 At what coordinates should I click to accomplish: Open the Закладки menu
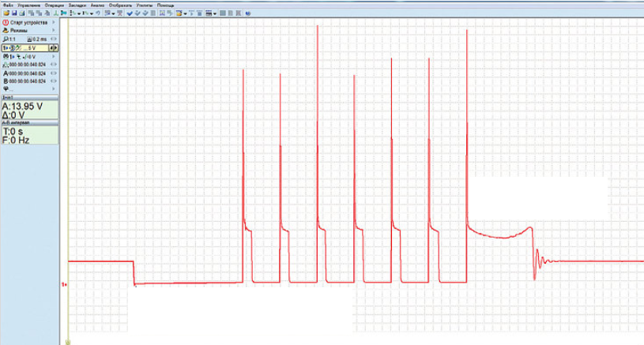77,6
